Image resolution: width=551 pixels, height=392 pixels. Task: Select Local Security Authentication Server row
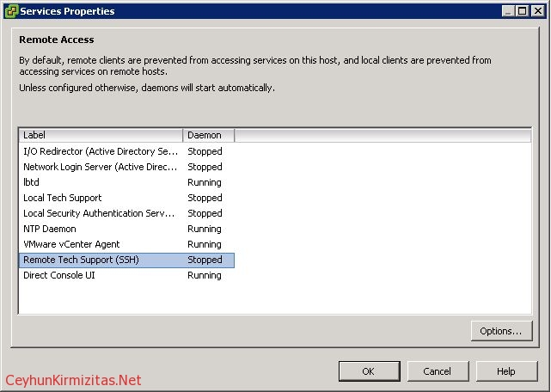tap(126, 213)
